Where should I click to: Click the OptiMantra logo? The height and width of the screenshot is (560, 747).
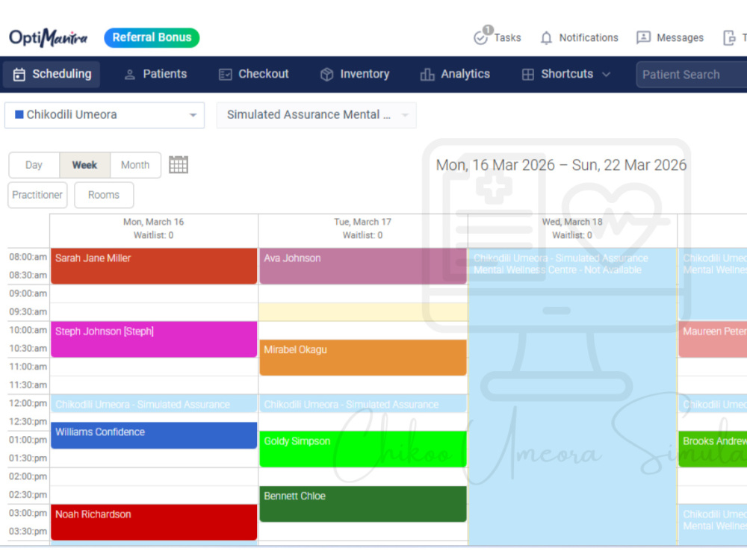[48, 37]
